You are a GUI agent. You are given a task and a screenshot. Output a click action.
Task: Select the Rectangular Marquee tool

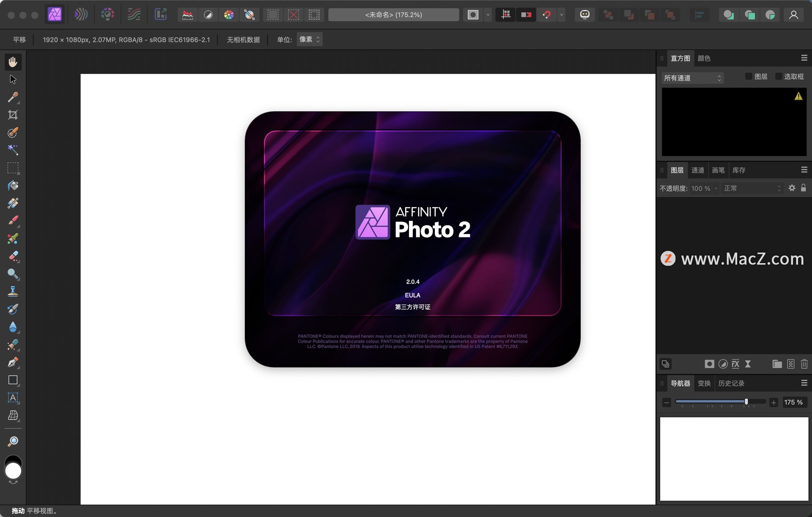(x=13, y=168)
